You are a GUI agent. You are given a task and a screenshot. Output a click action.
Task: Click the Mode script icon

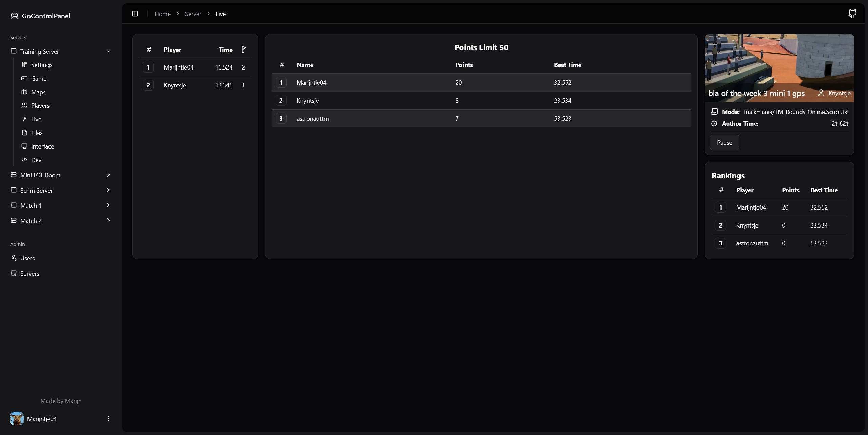pyautogui.click(x=714, y=112)
